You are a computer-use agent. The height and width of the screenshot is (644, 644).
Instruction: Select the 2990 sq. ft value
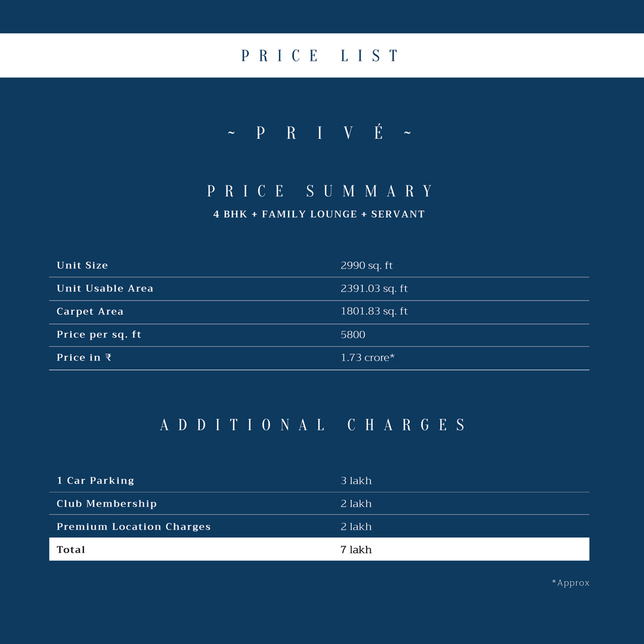pos(366,266)
